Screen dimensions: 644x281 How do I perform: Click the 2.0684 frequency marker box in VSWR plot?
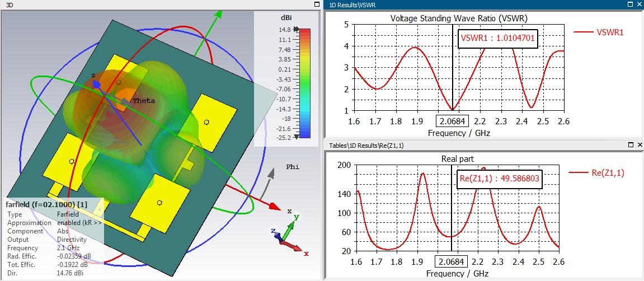(453, 121)
